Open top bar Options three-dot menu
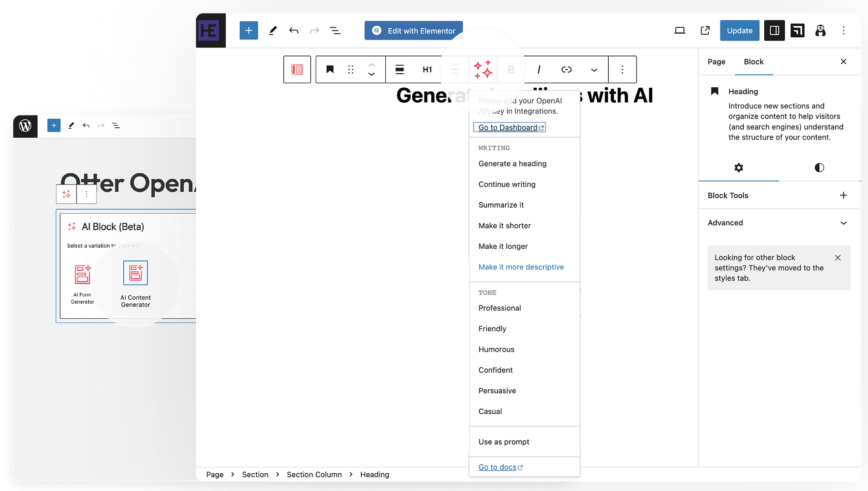 click(843, 30)
